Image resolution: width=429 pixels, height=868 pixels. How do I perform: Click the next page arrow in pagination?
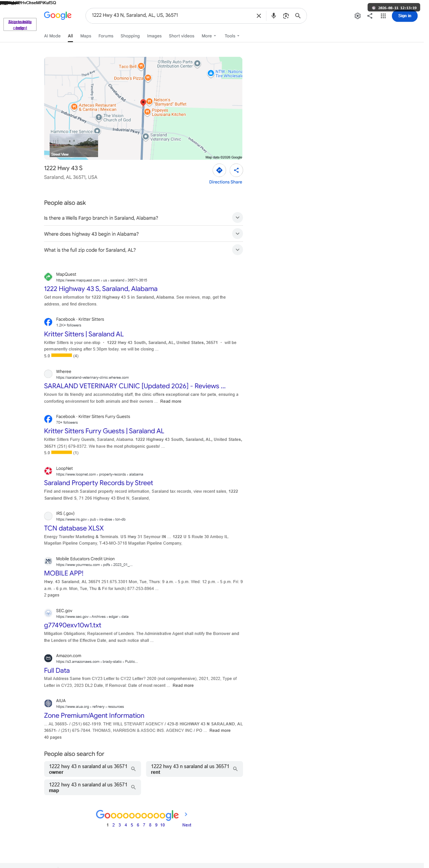(186, 814)
